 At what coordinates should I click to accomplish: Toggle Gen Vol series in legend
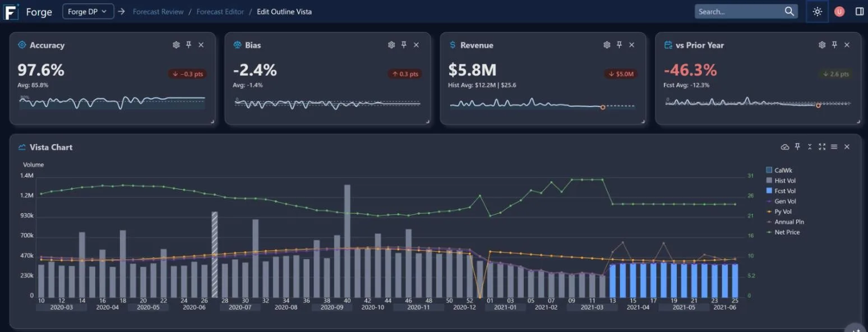[x=781, y=201]
